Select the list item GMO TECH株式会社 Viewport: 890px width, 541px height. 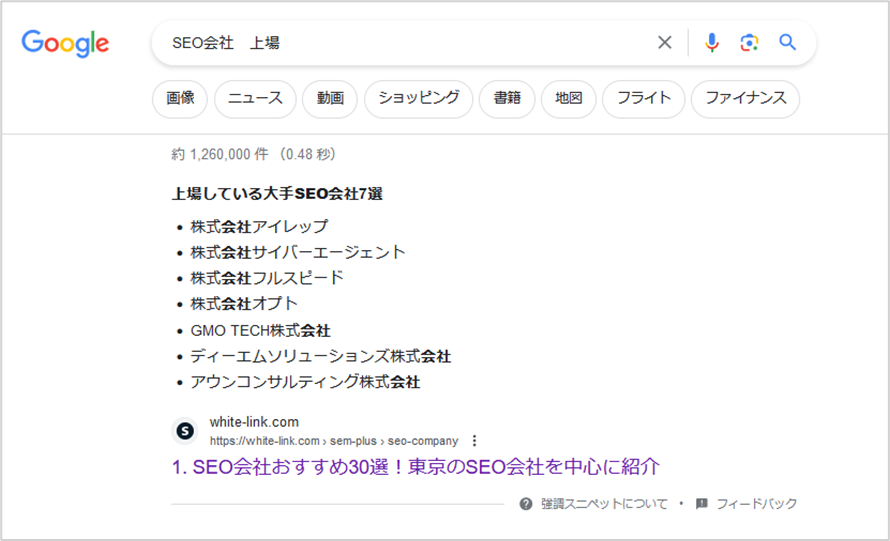pyautogui.click(x=260, y=330)
